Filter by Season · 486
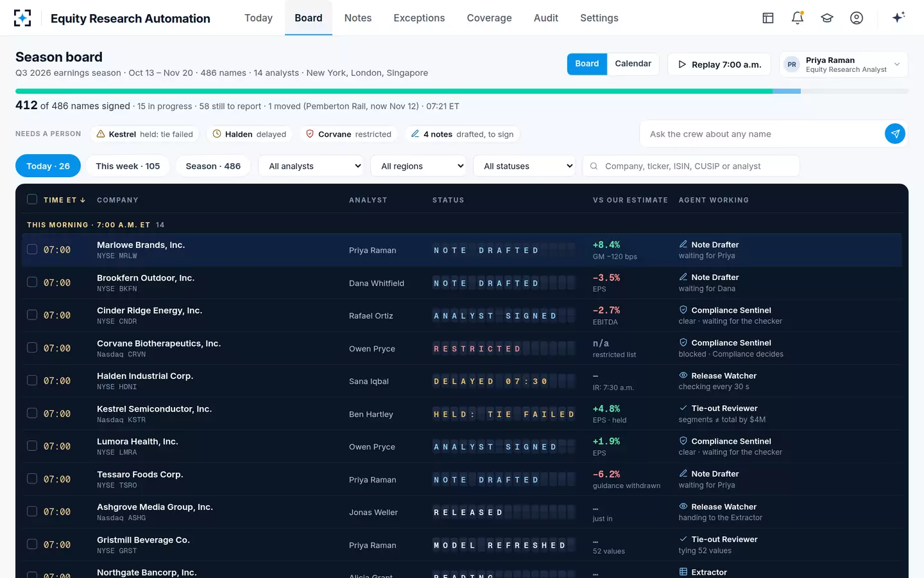Screen dimensions: 924x578 point(213,166)
